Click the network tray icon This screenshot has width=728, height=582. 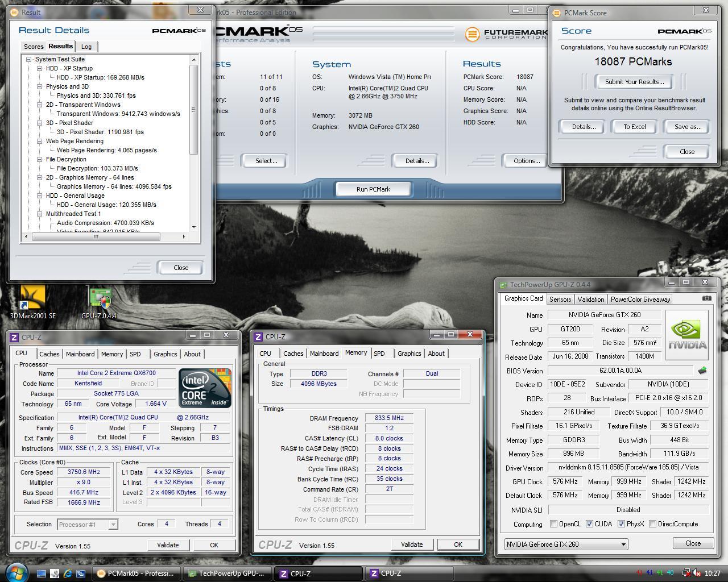pos(686,573)
